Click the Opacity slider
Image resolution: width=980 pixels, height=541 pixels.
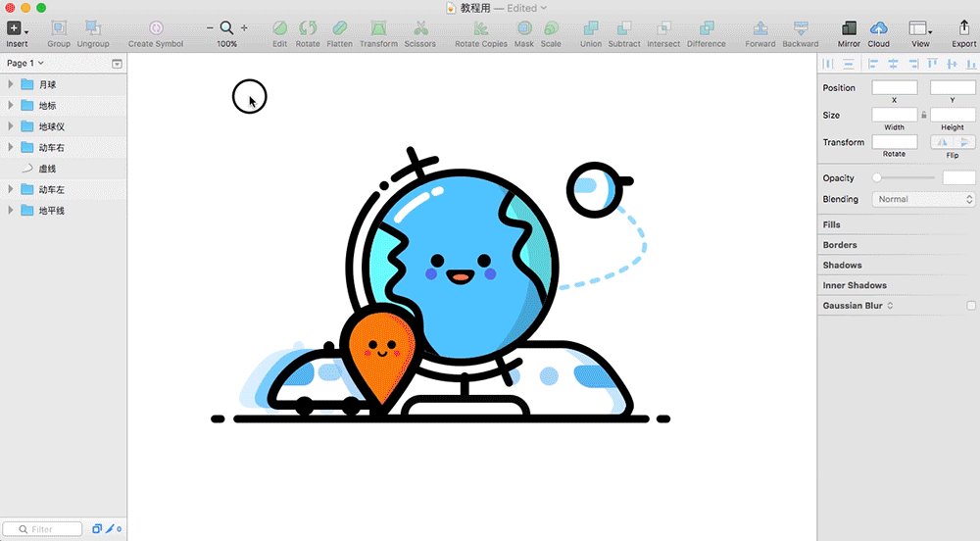click(905, 178)
